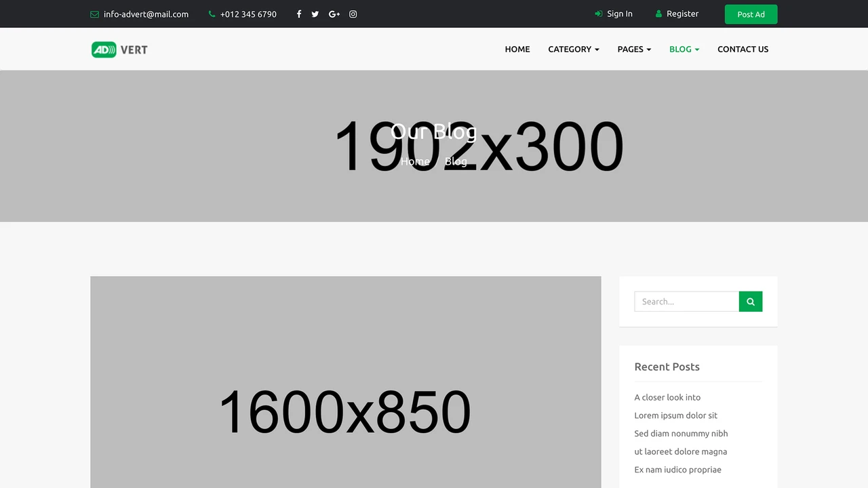Click the AdVert logo
The width and height of the screenshot is (868, 488).
click(x=119, y=49)
